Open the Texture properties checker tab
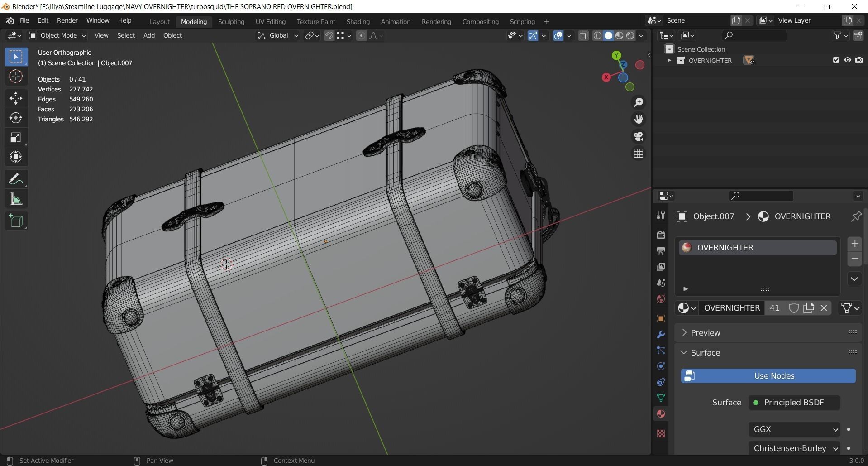Screen dimensions: 868x466 click(661, 433)
